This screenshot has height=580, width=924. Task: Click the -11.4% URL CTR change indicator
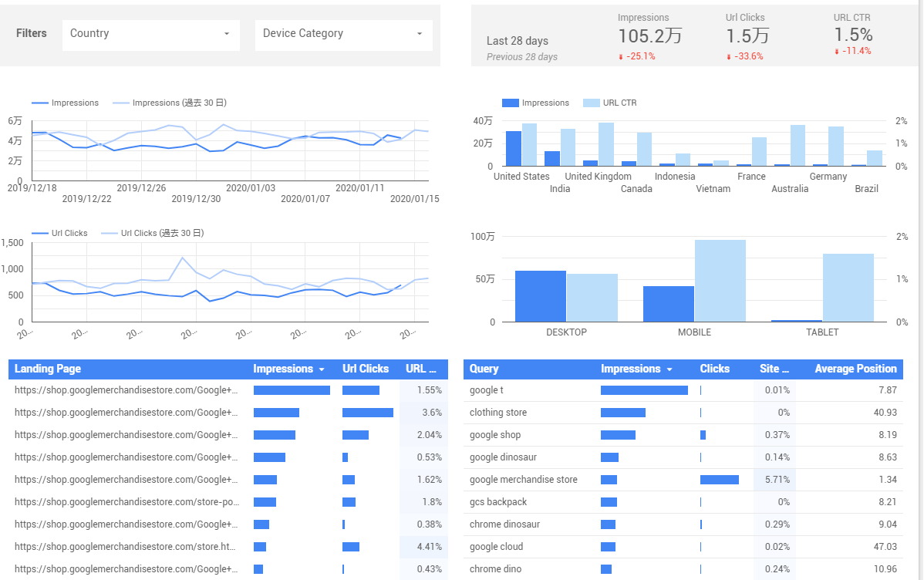tap(853, 51)
